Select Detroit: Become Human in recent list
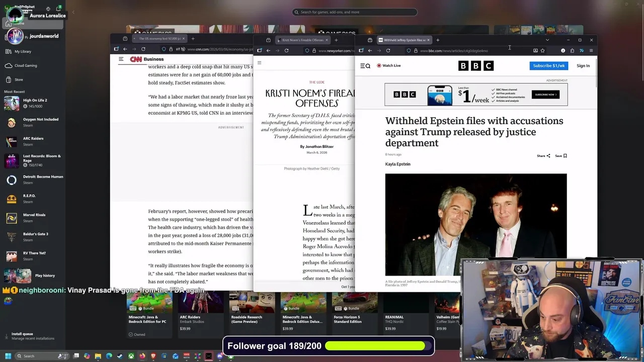Viewport: 644px width, 362px height. (x=33, y=179)
